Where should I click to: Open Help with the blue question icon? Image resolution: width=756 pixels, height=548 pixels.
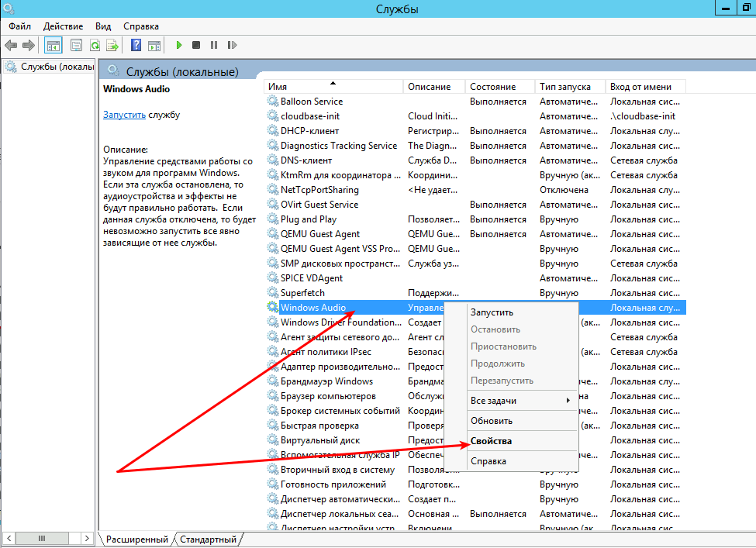(136, 46)
